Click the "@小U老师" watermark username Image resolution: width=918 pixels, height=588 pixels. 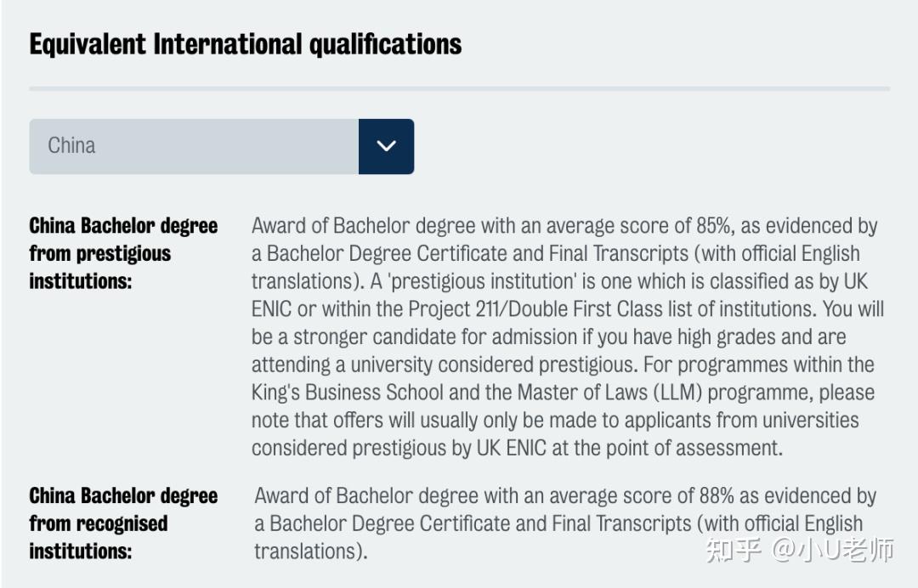pos(831,551)
